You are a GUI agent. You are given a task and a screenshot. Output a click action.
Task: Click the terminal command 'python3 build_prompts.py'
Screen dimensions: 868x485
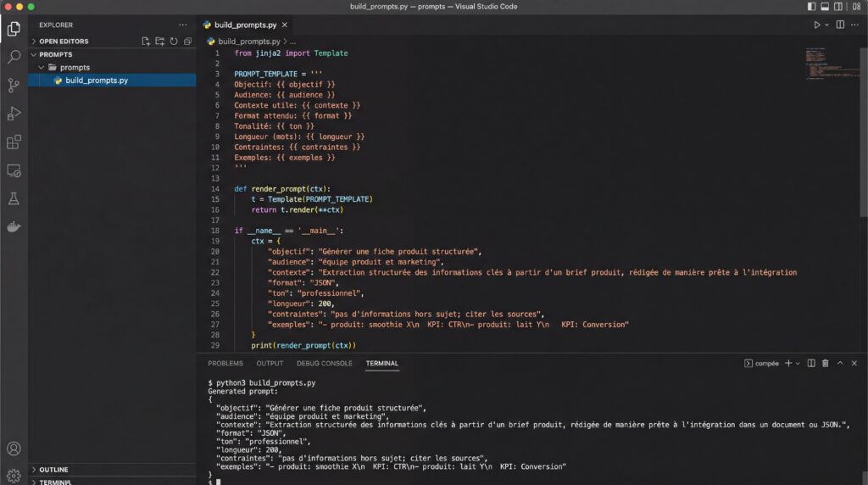[x=265, y=382]
